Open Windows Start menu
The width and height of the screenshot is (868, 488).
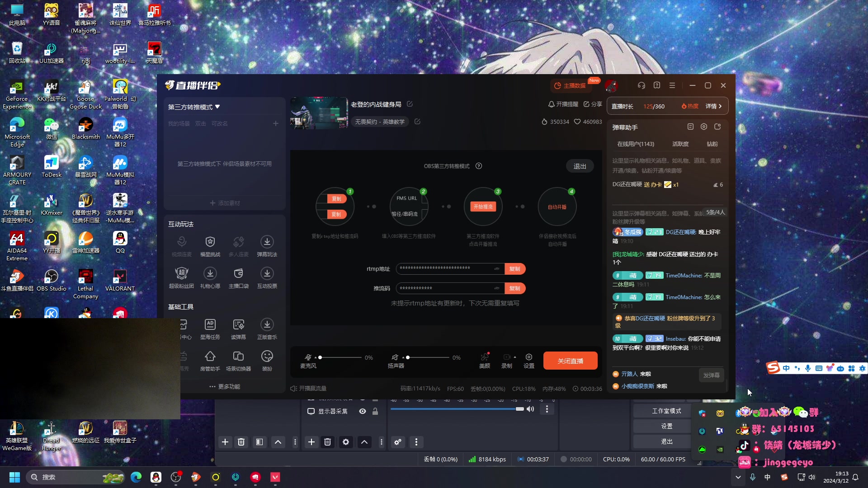[x=14, y=477]
